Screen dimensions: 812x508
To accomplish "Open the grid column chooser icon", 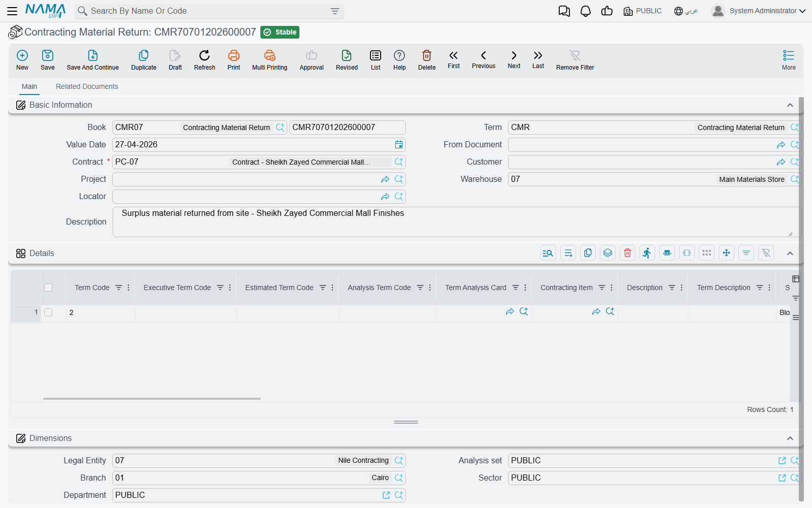I will 796,279.
